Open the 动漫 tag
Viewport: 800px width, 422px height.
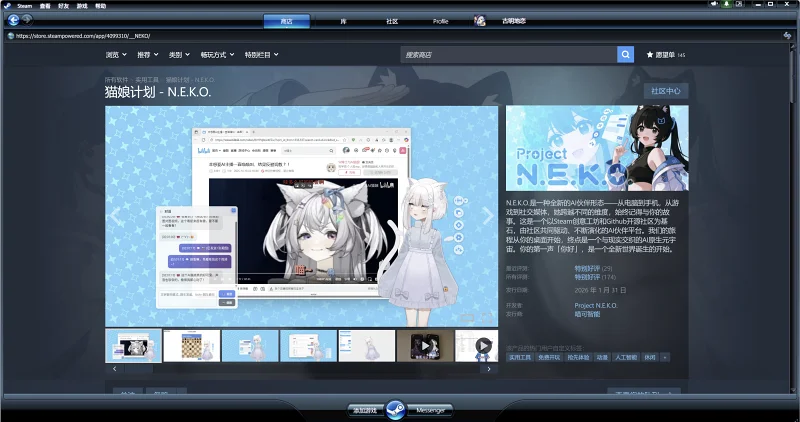(x=602, y=357)
